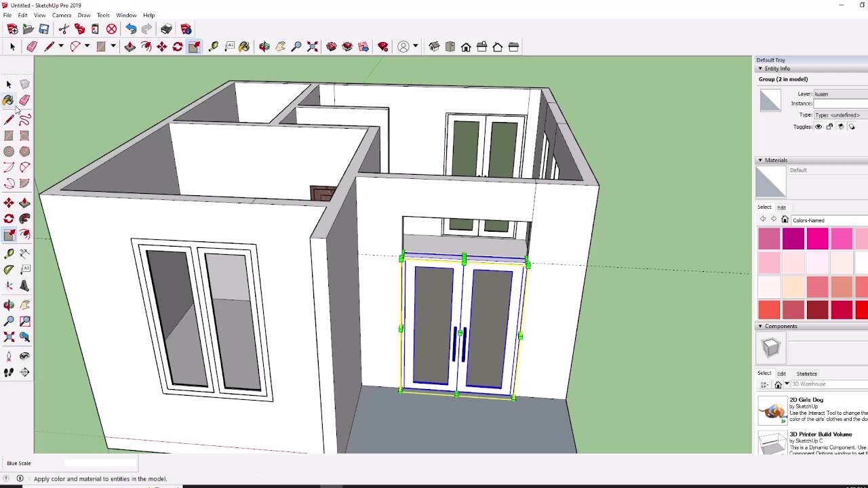The width and height of the screenshot is (868, 488).
Task: Open the Draw menu
Action: click(84, 15)
